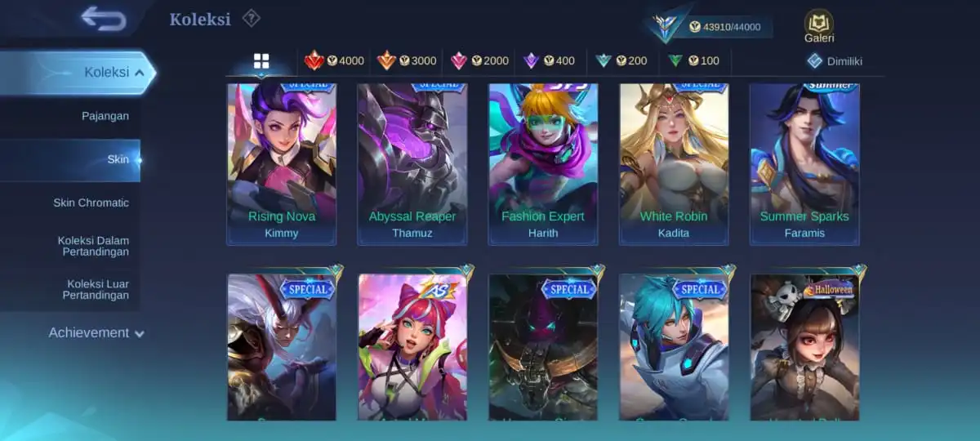Select Rising Nova Kimmy skin card
Image resolution: width=980 pixels, height=441 pixels.
(282, 163)
